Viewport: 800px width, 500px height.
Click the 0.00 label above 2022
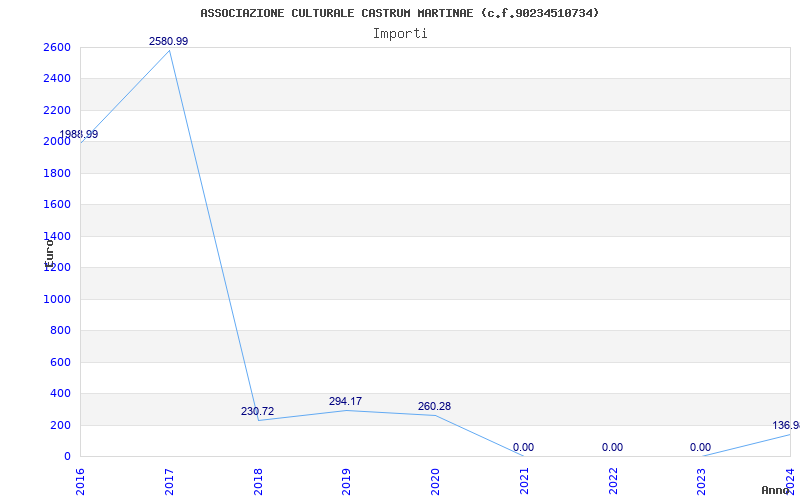[x=612, y=447]
